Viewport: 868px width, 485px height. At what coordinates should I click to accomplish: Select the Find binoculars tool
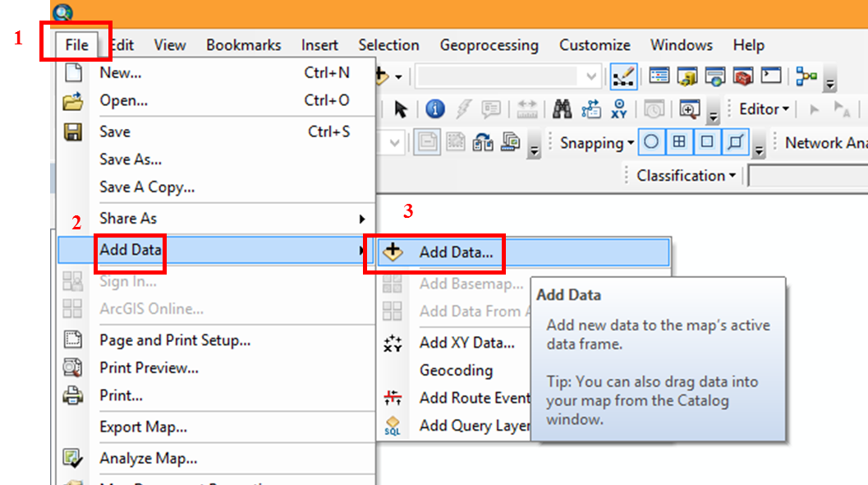point(563,109)
